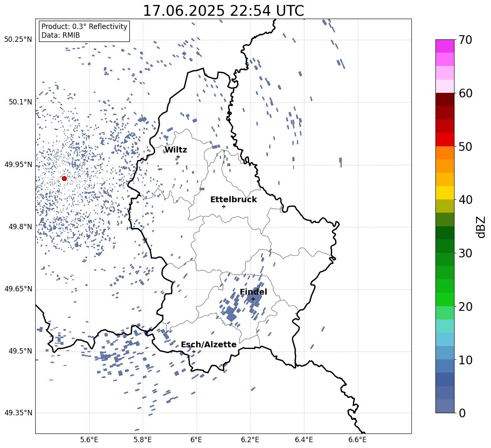
Task: Click the Product: 0.3° Reflectivity text
Action: click(x=84, y=27)
